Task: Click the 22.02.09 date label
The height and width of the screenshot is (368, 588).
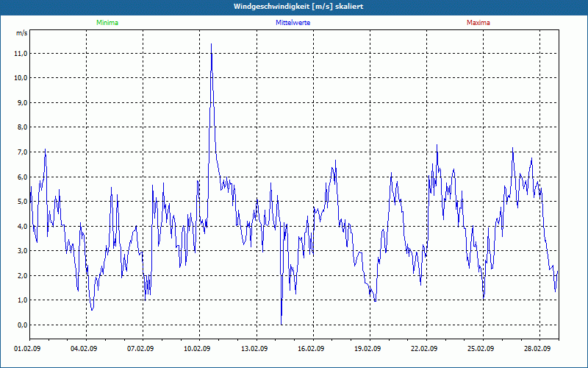Action: pos(424,348)
